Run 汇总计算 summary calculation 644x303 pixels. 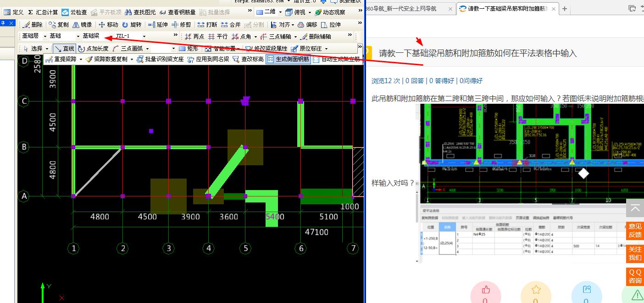[43, 12]
